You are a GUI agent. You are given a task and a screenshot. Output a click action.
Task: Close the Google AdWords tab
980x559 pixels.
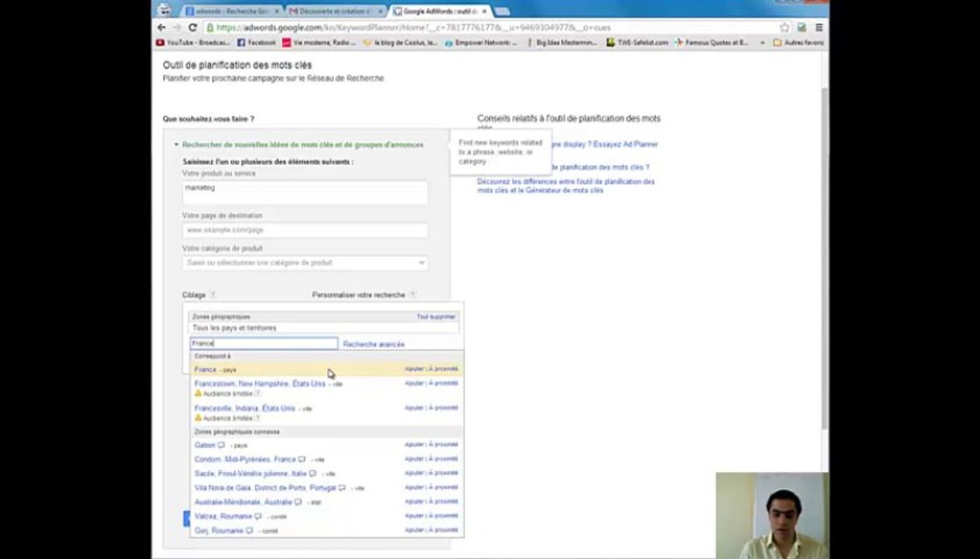click(484, 12)
